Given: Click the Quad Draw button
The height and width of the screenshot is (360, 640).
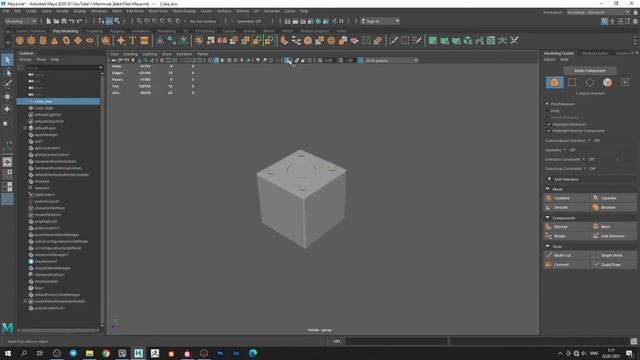Looking at the screenshot, I should (613, 264).
